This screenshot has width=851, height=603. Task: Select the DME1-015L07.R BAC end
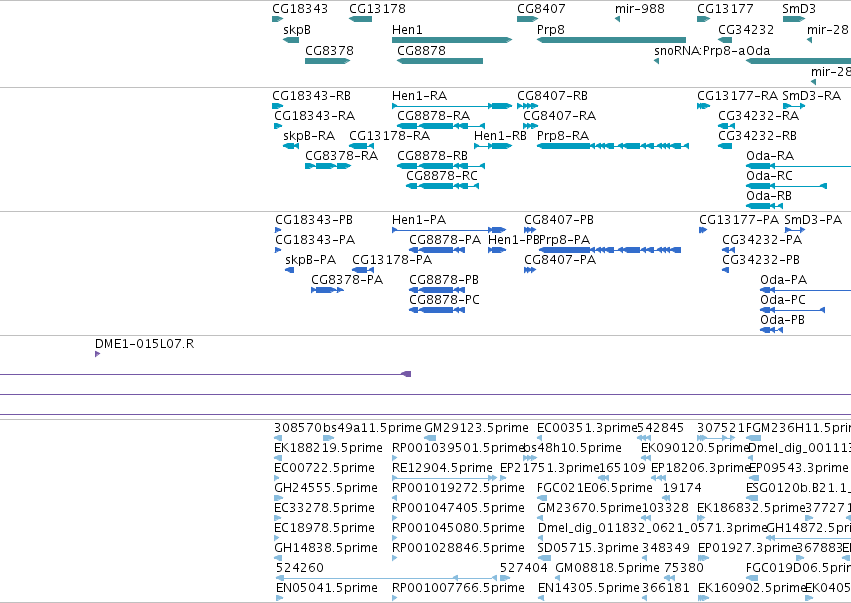point(97,354)
